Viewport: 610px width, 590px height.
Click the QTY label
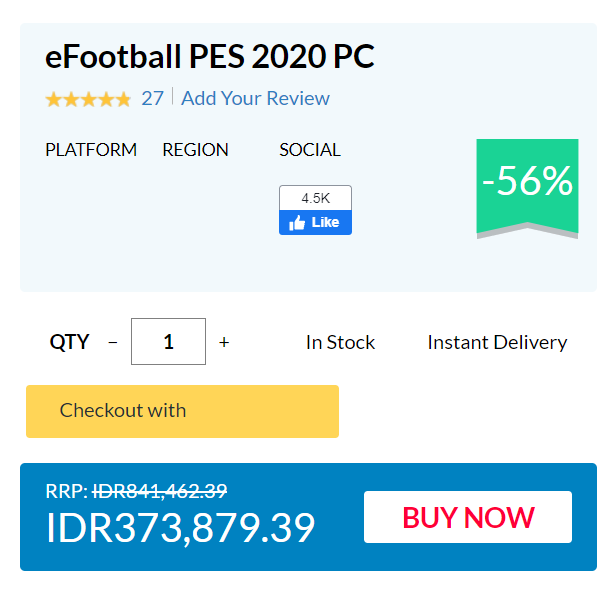click(x=69, y=342)
